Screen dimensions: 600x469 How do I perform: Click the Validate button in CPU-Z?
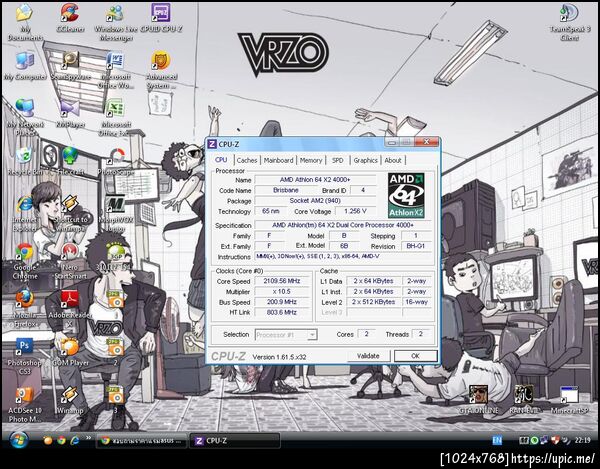click(x=368, y=356)
